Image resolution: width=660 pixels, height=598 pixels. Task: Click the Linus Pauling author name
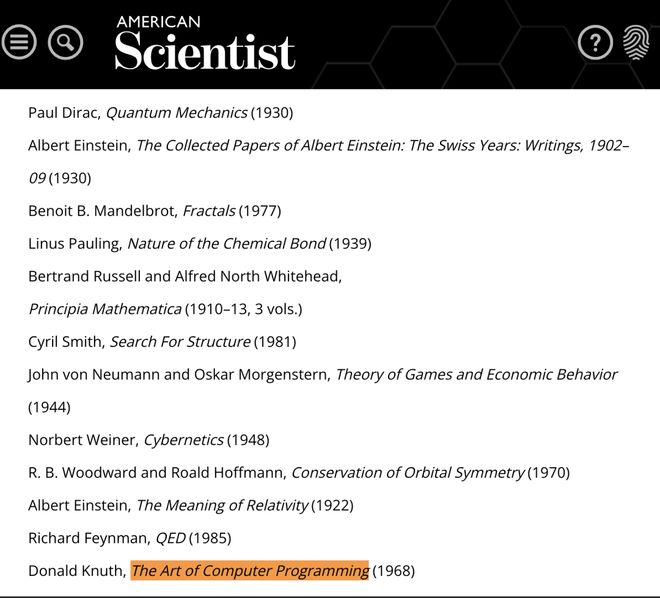(74, 244)
